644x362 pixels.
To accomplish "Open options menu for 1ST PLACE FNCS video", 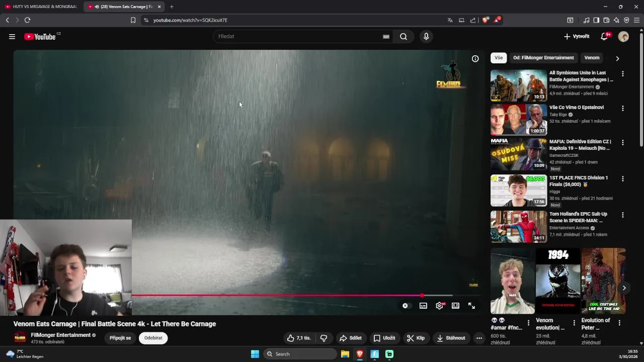I will pos(622,179).
